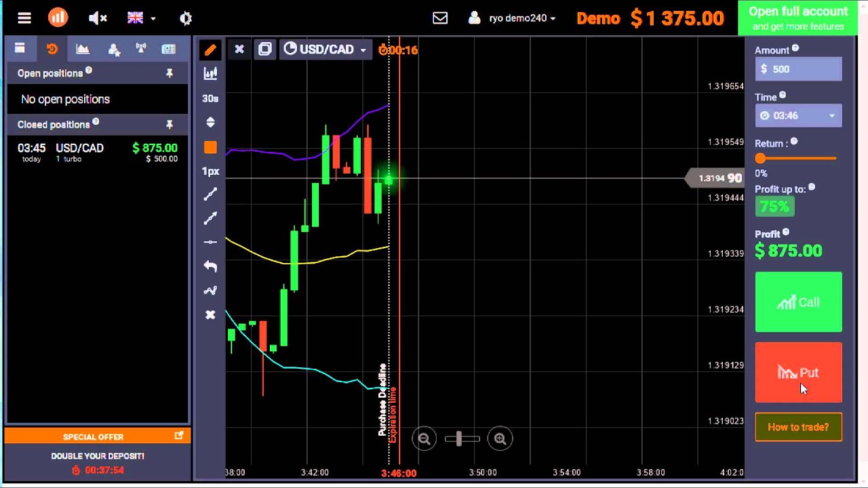
Task: Click the duplicate chart window icon
Action: tap(265, 49)
